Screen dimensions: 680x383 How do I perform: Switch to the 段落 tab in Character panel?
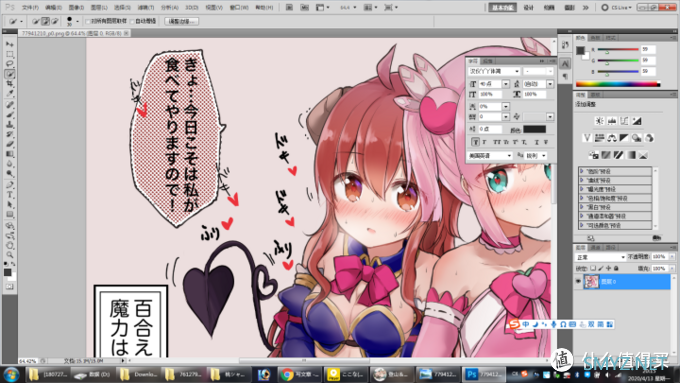(x=487, y=61)
